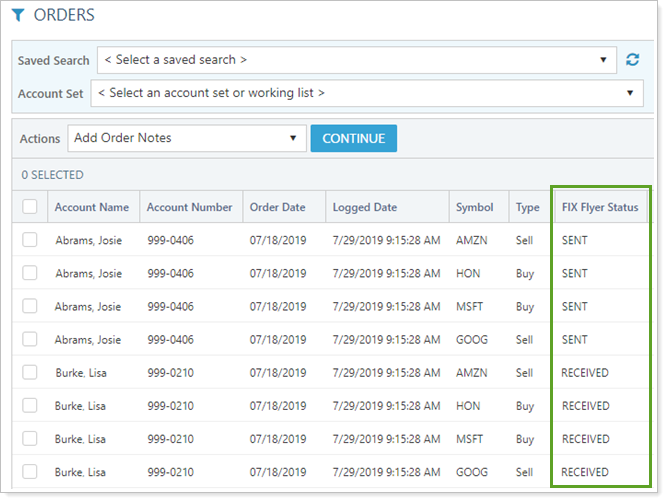The width and height of the screenshot is (667, 502).
Task: Check the box for Burke, Lisa GOOG order
Action: click(30, 472)
